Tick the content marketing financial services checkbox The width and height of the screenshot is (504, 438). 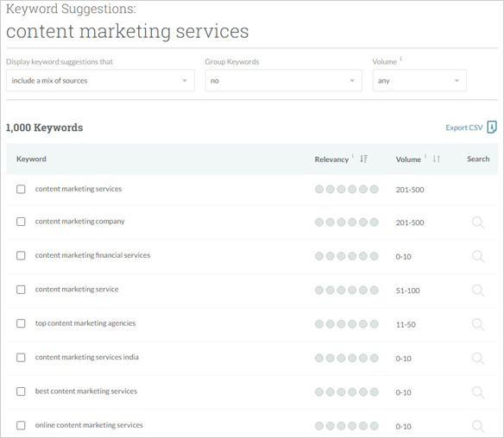click(x=21, y=255)
